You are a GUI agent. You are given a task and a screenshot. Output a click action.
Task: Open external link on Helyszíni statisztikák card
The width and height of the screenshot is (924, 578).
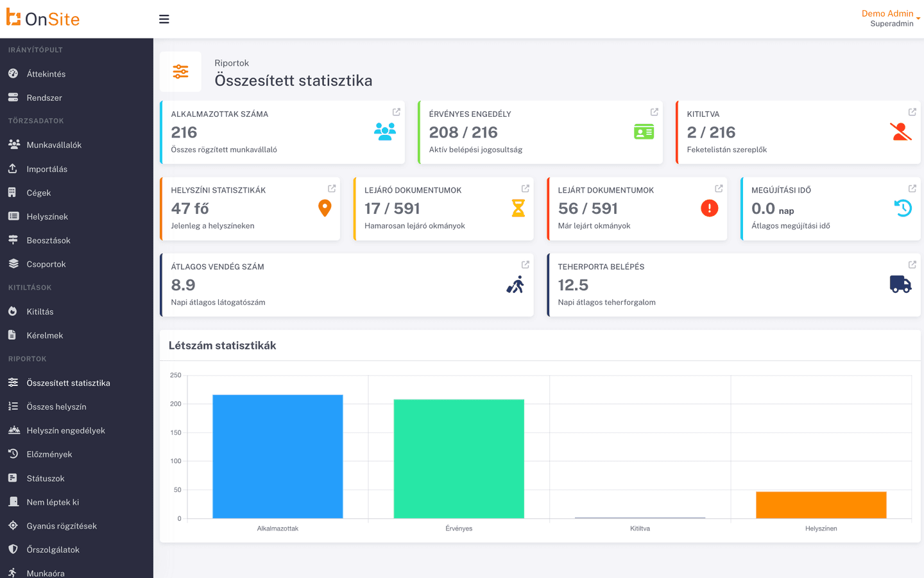click(x=332, y=188)
